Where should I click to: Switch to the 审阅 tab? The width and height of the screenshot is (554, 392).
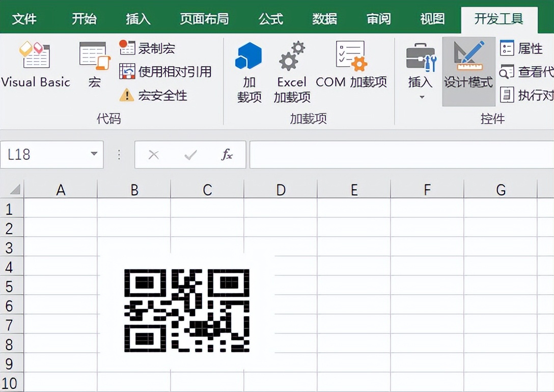pyautogui.click(x=378, y=19)
